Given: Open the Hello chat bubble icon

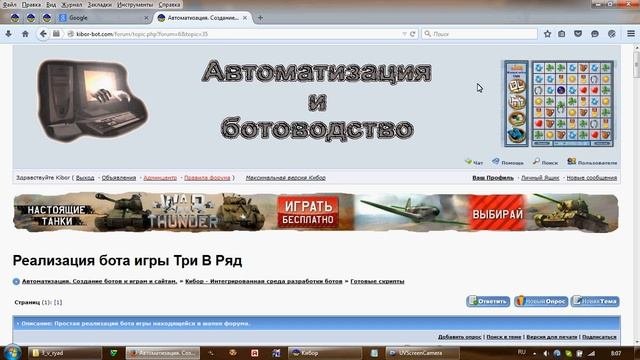Looking at the screenshot, I should (x=595, y=34).
